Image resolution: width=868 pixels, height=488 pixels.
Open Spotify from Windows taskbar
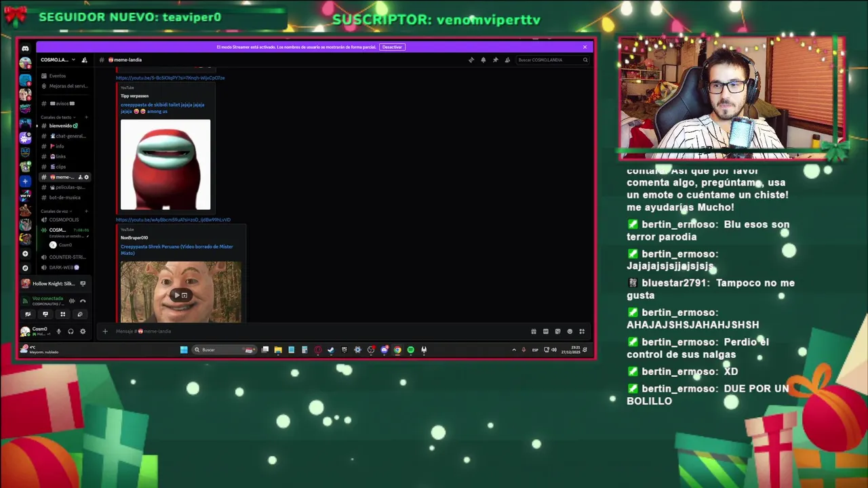410,350
